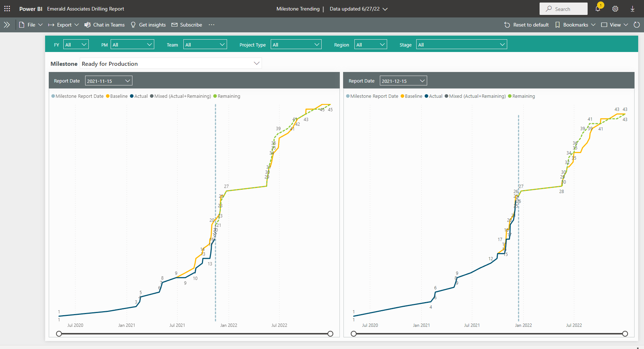Open the Export menu
Image resolution: width=644 pixels, height=349 pixels.
(64, 25)
